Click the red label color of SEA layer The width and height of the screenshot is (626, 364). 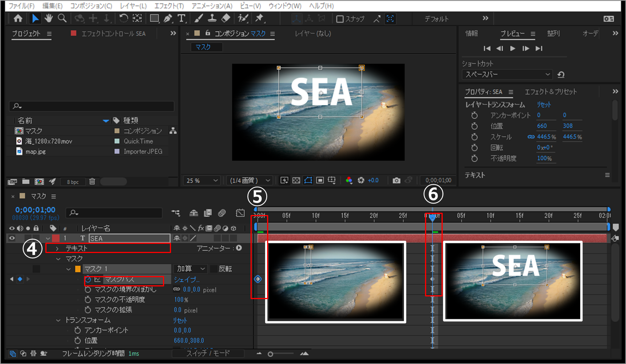point(56,238)
